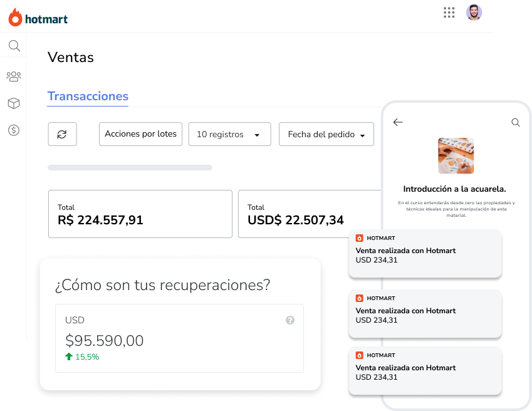Open the 10 registros dropdown
This screenshot has height=411, width=532.
pyautogui.click(x=229, y=133)
